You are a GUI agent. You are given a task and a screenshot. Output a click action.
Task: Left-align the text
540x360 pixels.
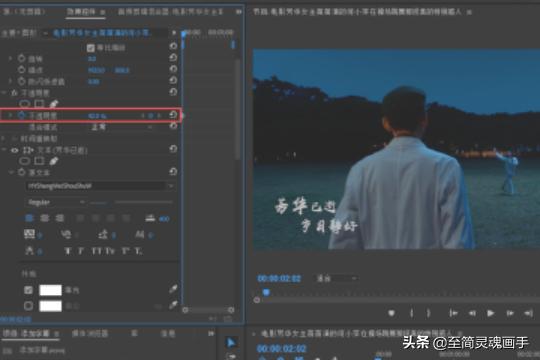click(29, 218)
